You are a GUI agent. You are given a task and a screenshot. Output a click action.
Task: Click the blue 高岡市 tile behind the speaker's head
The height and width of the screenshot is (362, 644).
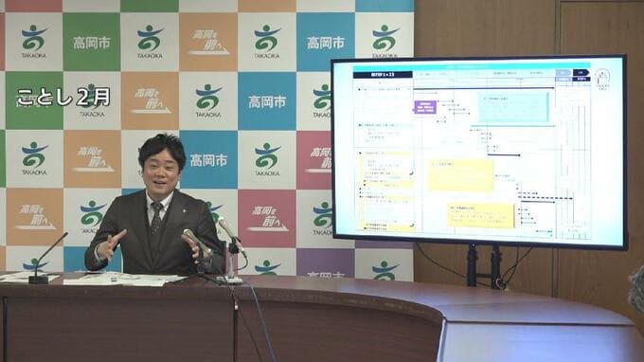tap(208, 160)
